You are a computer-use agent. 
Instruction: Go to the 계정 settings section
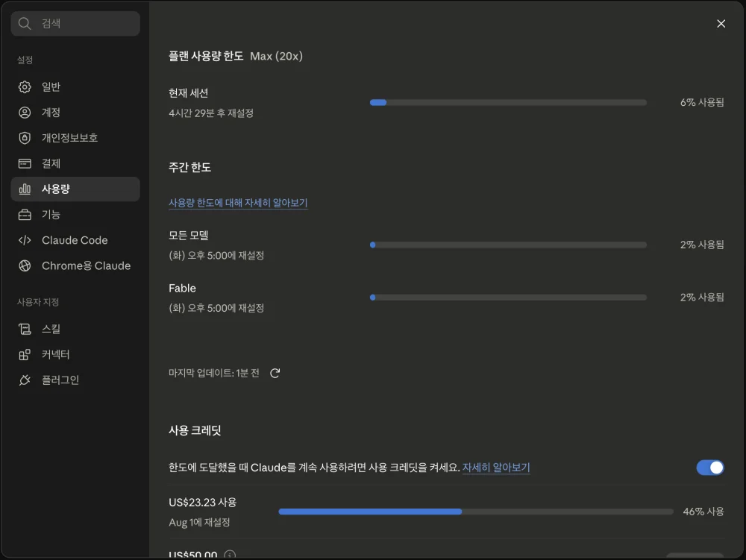click(75, 113)
